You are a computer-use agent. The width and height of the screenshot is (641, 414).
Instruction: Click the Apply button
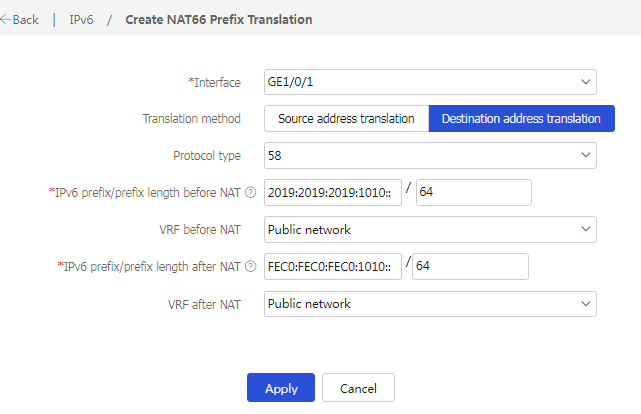(281, 387)
